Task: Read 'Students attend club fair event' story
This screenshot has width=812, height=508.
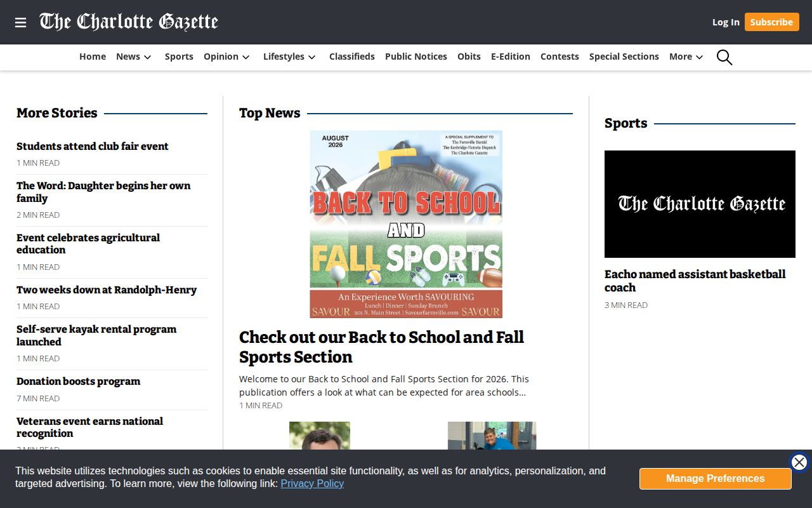Action: (x=93, y=146)
